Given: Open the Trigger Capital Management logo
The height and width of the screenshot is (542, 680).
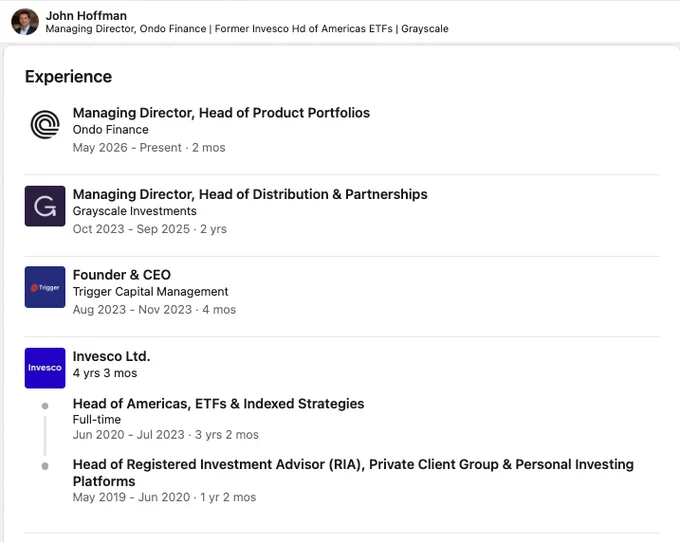Looking at the screenshot, I should [x=45, y=287].
